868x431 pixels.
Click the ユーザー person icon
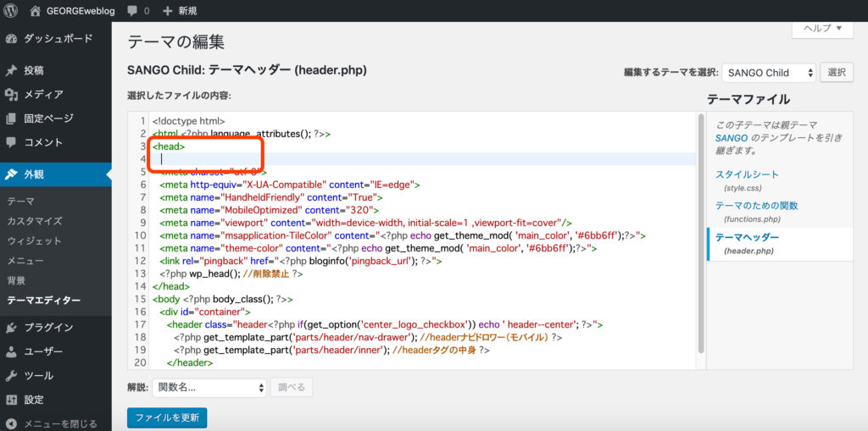11,351
